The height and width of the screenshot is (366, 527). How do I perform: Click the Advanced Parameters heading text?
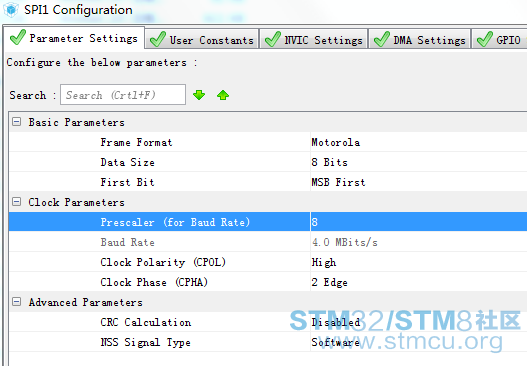coord(86,302)
